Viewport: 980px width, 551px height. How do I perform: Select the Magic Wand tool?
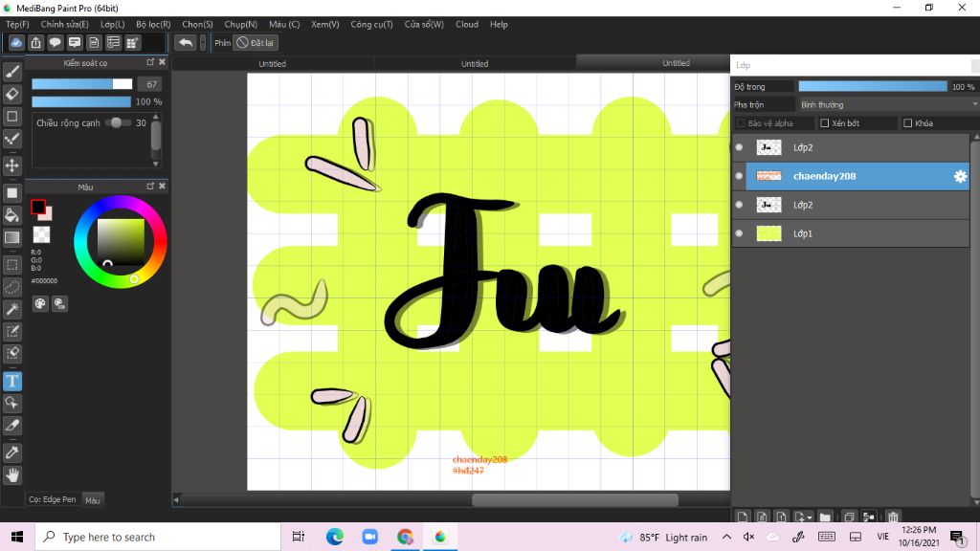(x=11, y=309)
